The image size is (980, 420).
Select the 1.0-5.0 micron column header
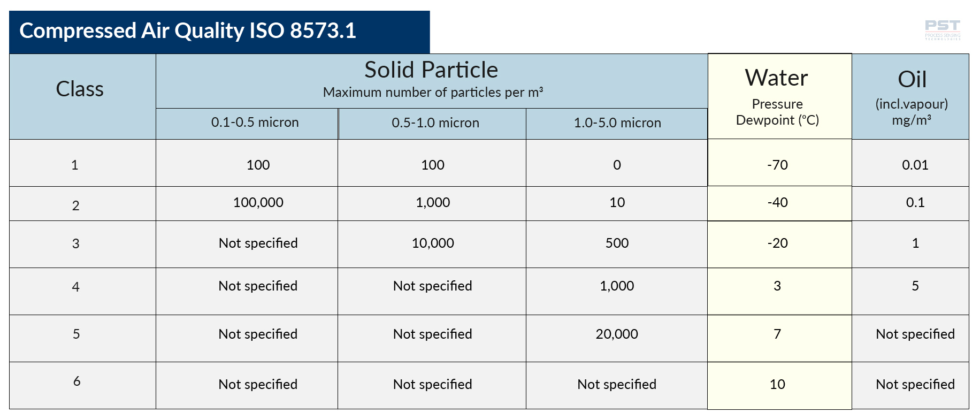[617, 123]
